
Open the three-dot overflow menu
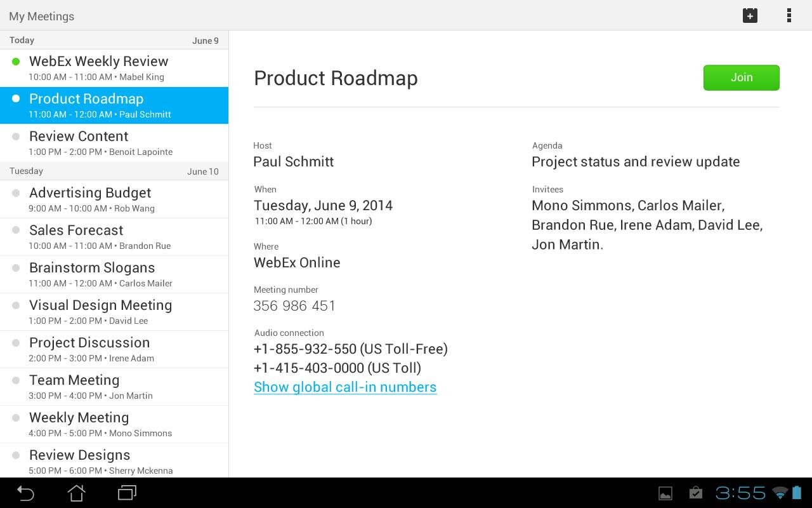click(789, 16)
